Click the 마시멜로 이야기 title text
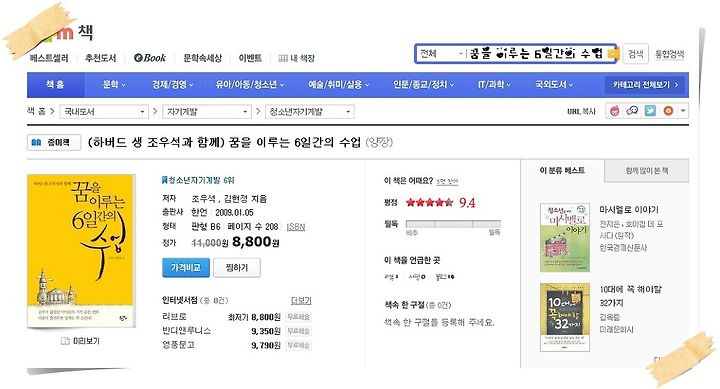Image resolution: width=720 pixels, height=389 pixels. 629,210
